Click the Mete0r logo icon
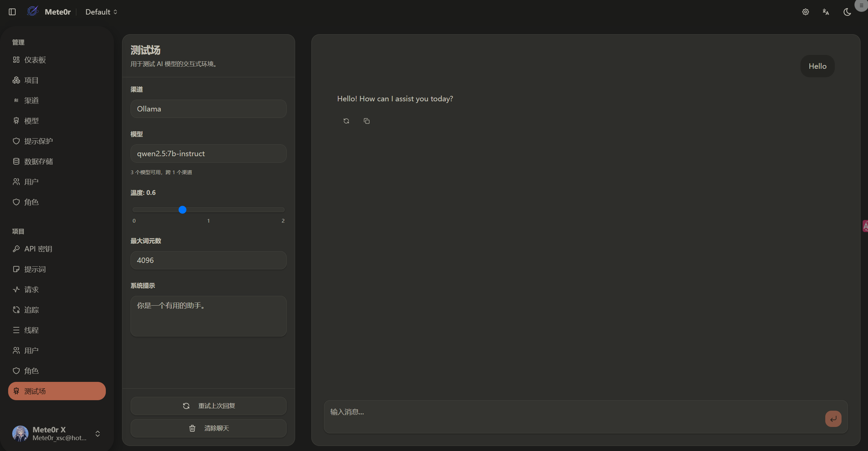Viewport: 868px width, 451px height. click(x=33, y=11)
